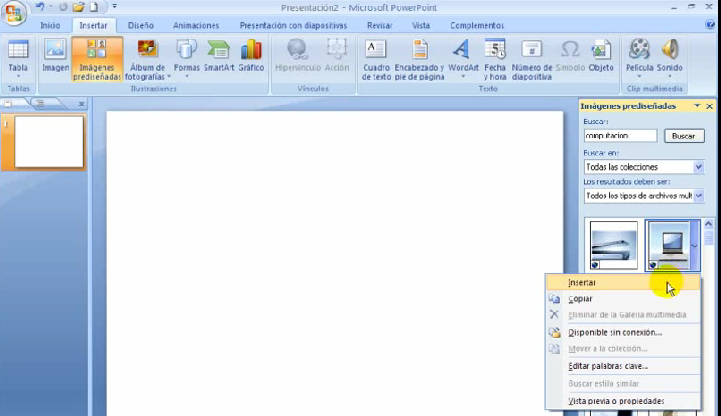Click the Buscar search text field
Screen dimensions: 721x416
point(620,136)
